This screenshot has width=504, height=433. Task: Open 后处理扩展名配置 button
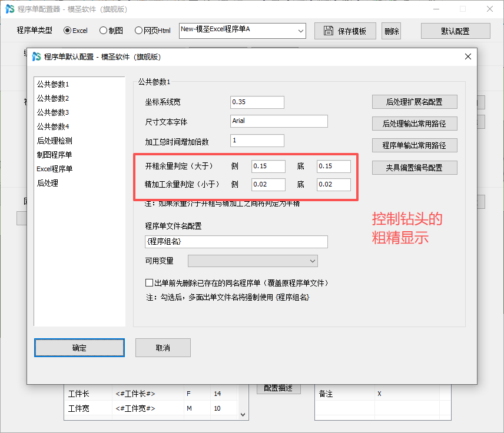415,102
